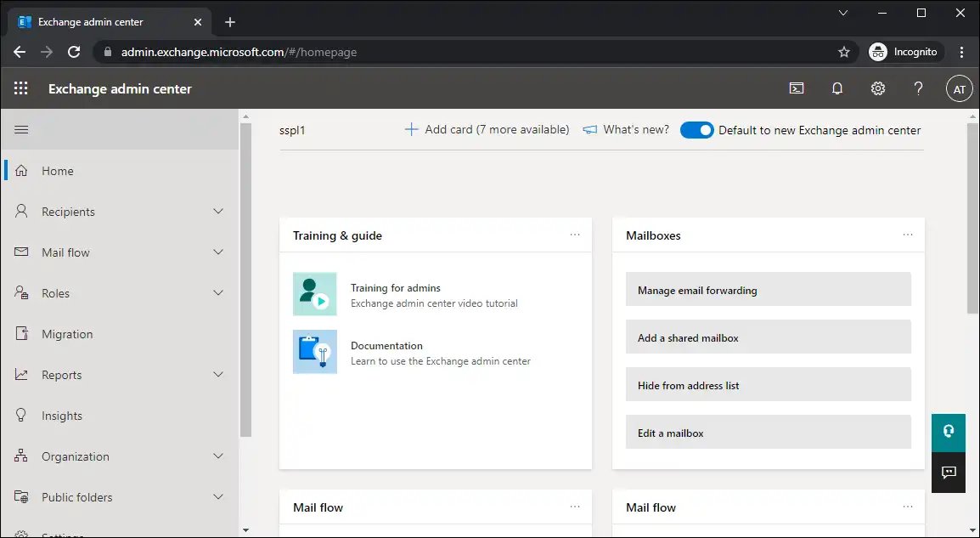Image resolution: width=980 pixels, height=538 pixels.
Task: Click the help question mark icon
Action: (918, 88)
